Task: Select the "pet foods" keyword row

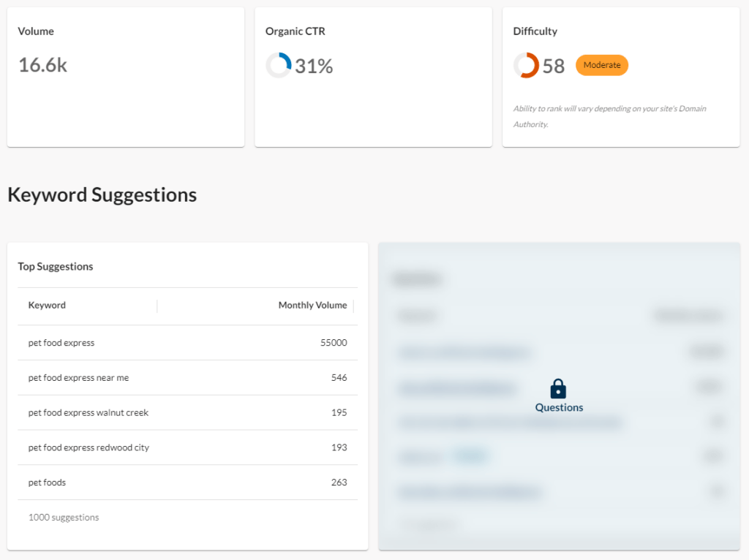Action: (47, 482)
